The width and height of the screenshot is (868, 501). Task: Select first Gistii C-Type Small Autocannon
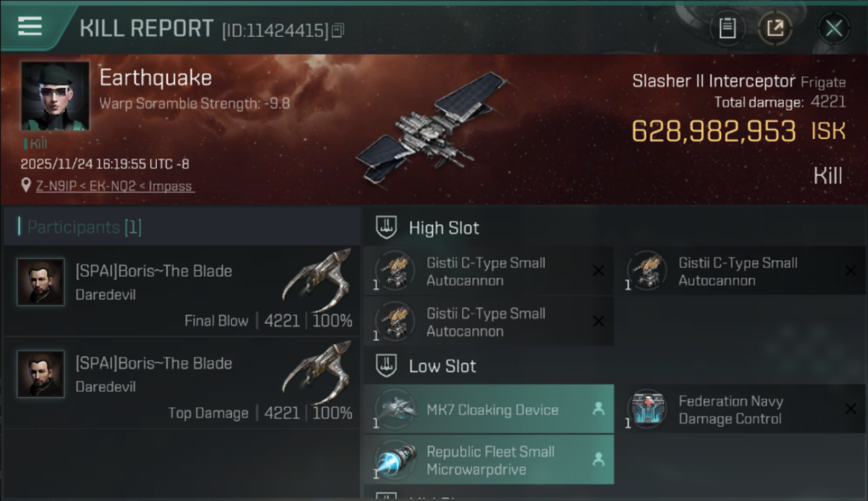click(489, 271)
